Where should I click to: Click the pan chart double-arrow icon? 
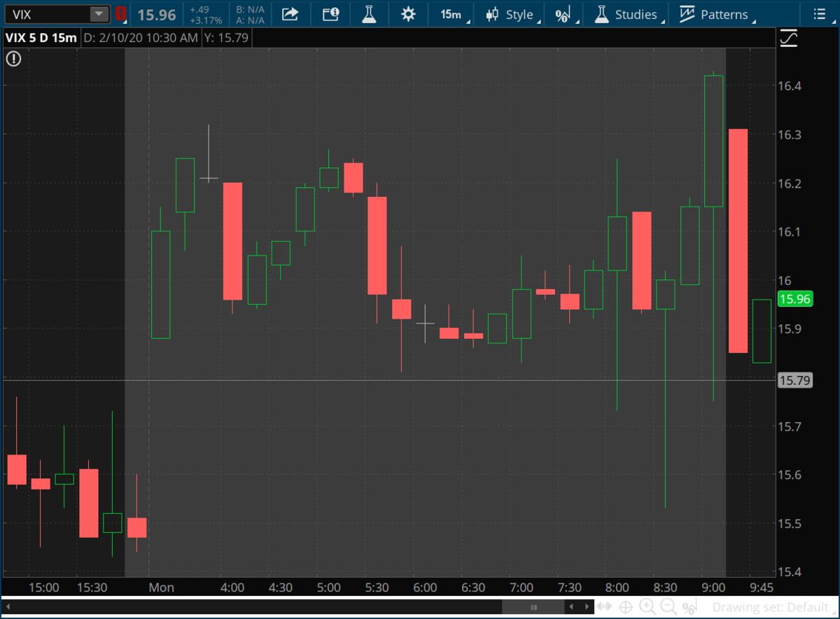(605, 607)
